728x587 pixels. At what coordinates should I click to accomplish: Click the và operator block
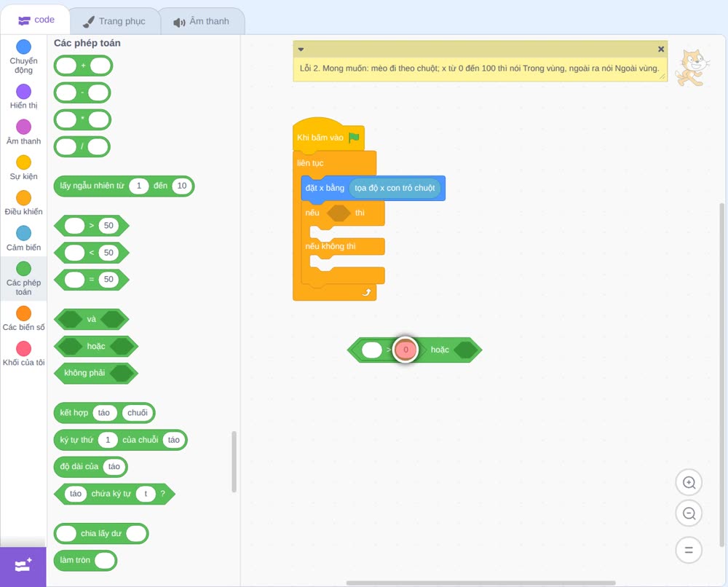coord(92,320)
